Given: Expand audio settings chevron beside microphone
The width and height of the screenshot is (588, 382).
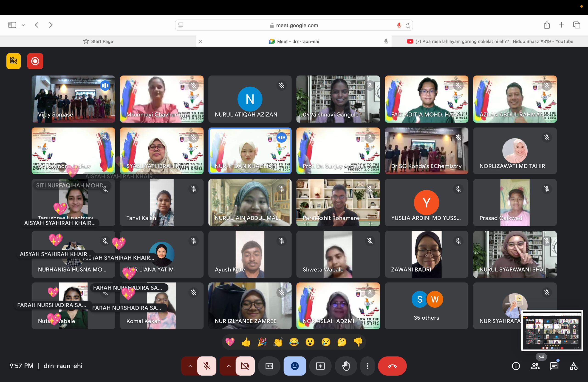Looking at the screenshot, I should click(x=190, y=366).
